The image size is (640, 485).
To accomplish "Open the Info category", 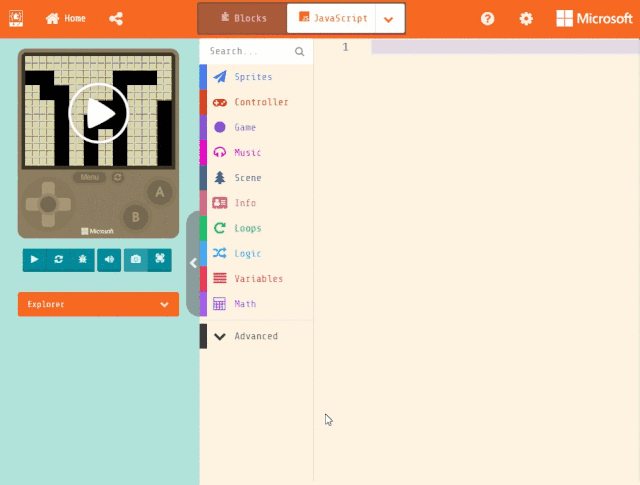I will point(256,203).
